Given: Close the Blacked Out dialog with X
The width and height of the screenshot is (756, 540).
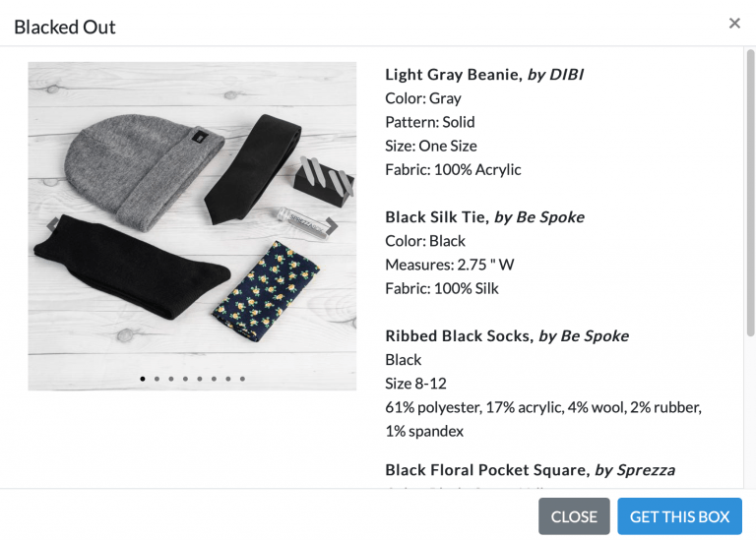Looking at the screenshot, I should [734, 24].
